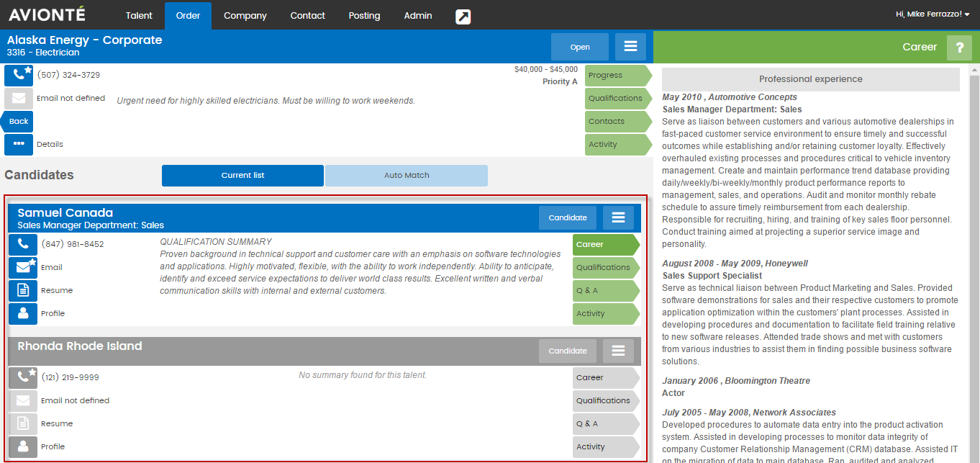Open Samuel Canada's Q & A tab

606,290
